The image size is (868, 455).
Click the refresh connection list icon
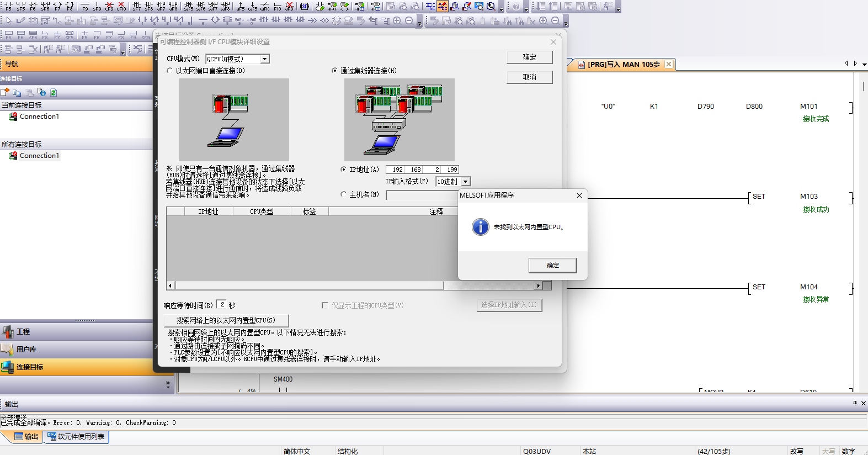pos(54,92)
